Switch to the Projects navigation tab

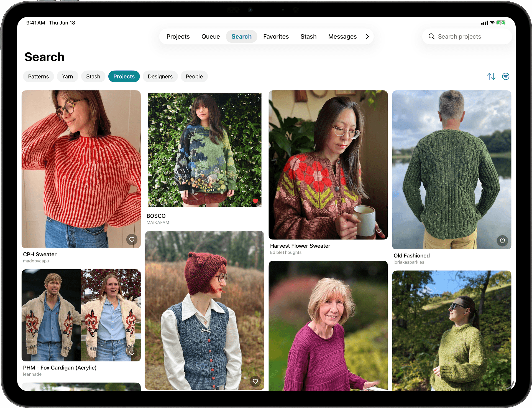(x=178, y=37)
